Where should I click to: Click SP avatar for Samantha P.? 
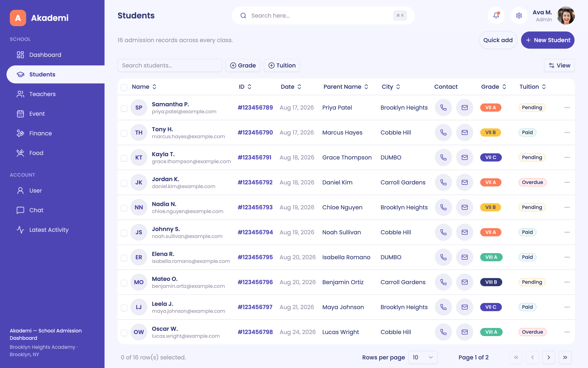(139, 108)
